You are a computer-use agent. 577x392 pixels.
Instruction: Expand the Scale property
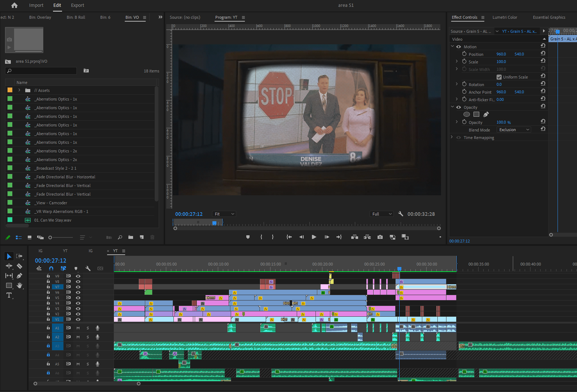(x=457, y=62)
